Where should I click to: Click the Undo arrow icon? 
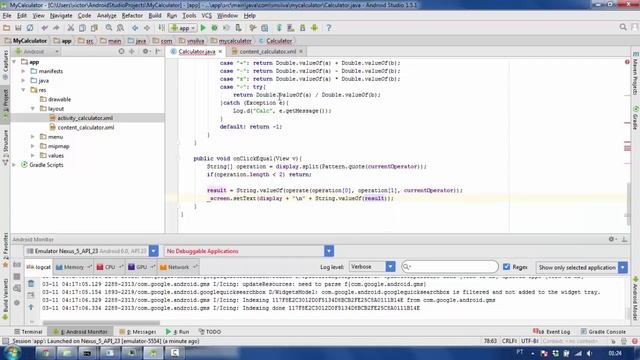point(44,28)
